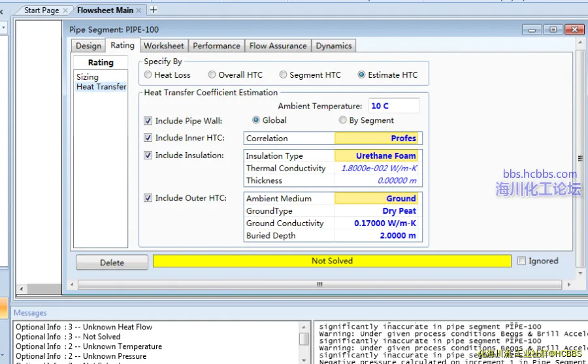Open the Worksheet tab
Image resolution: width=588 pixels, height=364 pixels.
tap(164, 46)
